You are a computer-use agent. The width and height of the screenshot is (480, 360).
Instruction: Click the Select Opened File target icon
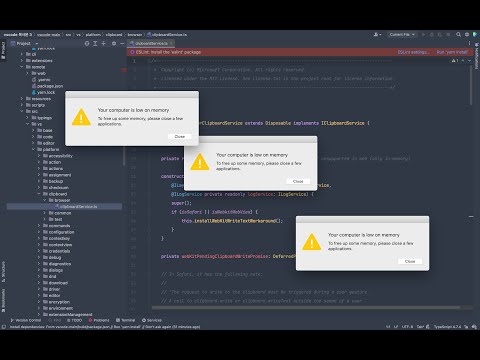click(87, 43)
